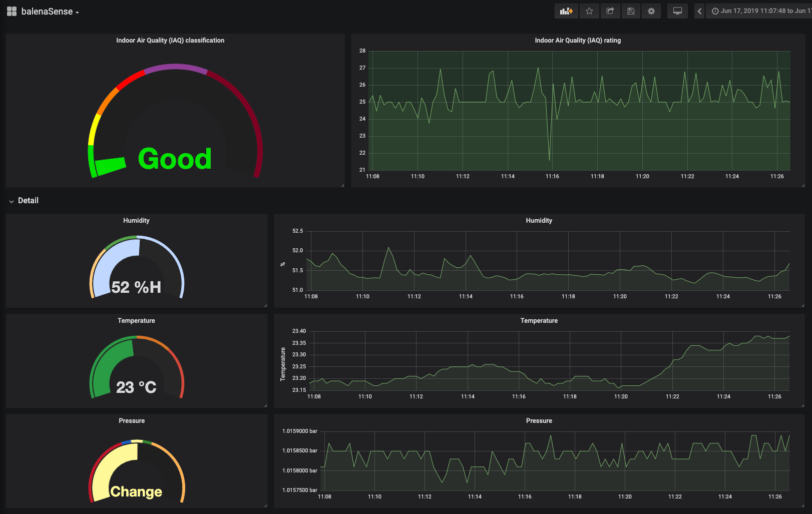
Task: Open the balenaSense dashboard dropdown
Action: (50, 12)
